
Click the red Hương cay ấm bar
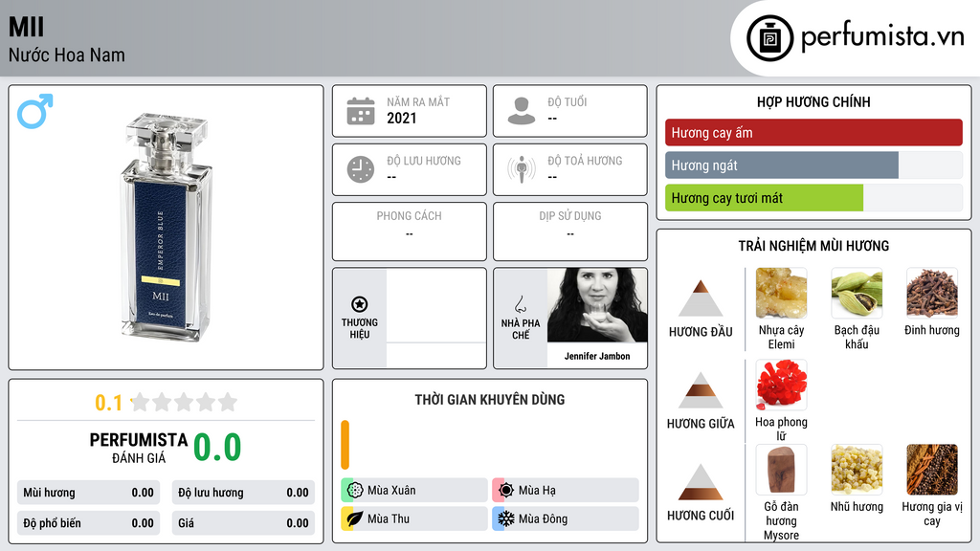(813, 132)
